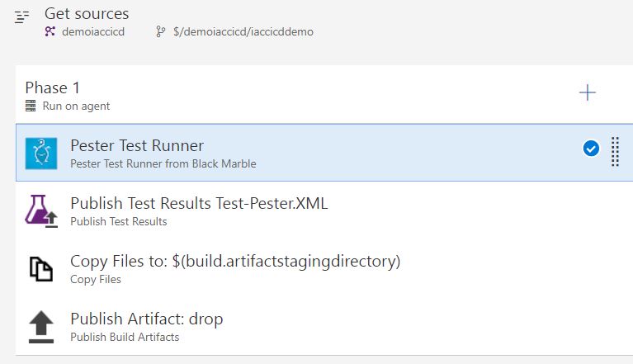The width and height of the screenshot is (633, 364).
Task: Click the blue Pester Test Runner icon
Action: pos(41,154)
